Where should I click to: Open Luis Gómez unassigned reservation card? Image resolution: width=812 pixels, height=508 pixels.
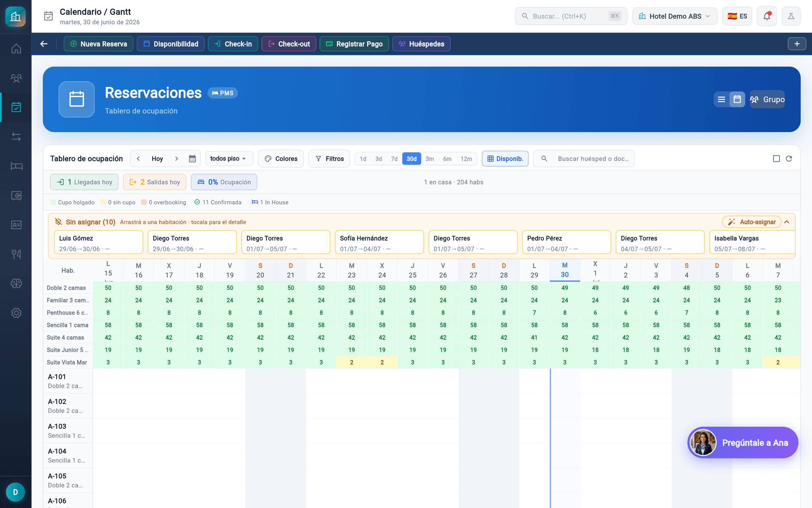[99, 243]
